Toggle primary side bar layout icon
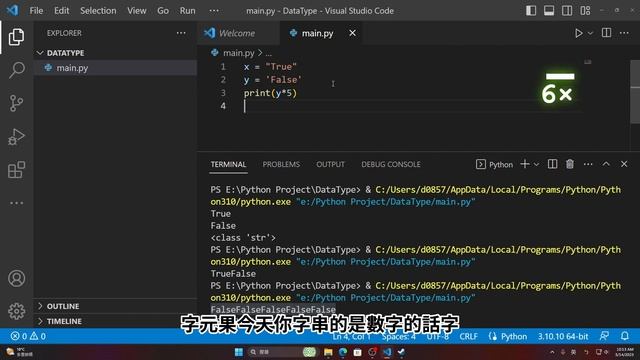Viewport: 640px width, 360px height. tap(531, 11)
